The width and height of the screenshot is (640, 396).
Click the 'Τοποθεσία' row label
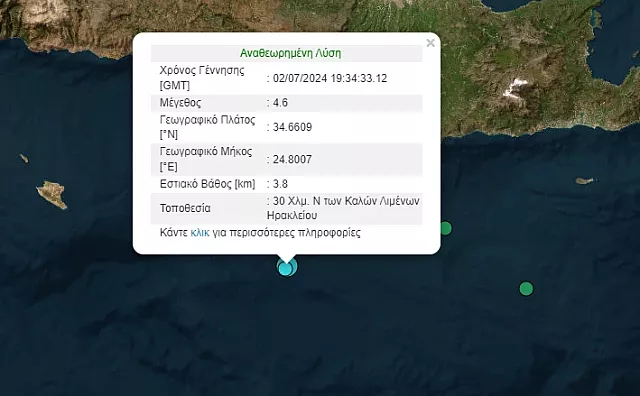point(185,208)
